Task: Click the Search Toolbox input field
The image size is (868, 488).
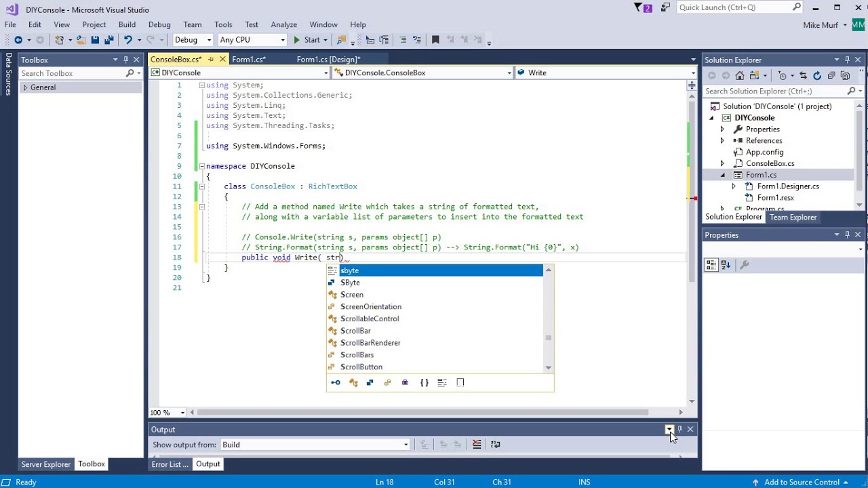Action: (72, 73)
